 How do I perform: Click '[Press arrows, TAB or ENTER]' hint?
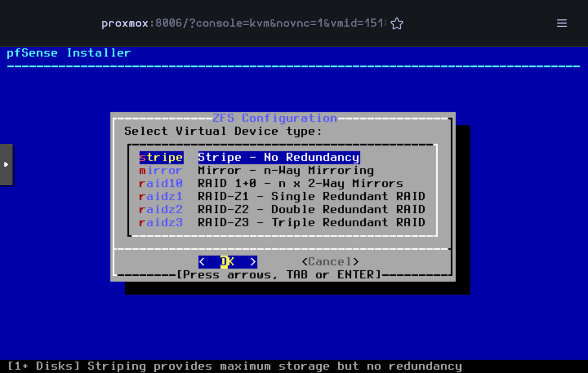coord(278,275)
